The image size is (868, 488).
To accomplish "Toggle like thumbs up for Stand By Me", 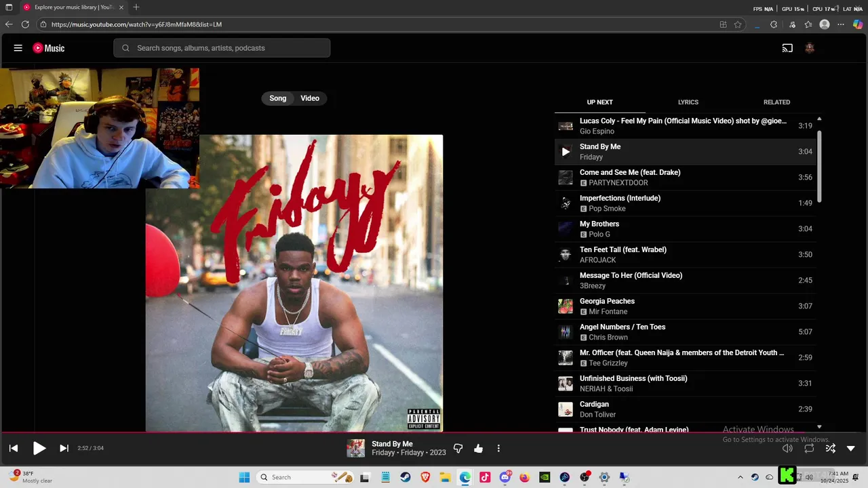I will pos(478,448).
